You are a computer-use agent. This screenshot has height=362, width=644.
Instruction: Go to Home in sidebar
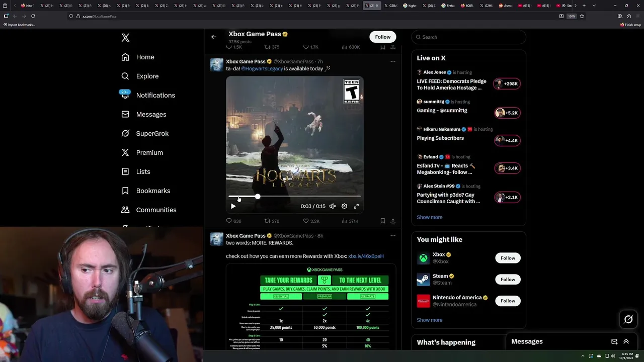pyautogui.click(x=138, y=57)
